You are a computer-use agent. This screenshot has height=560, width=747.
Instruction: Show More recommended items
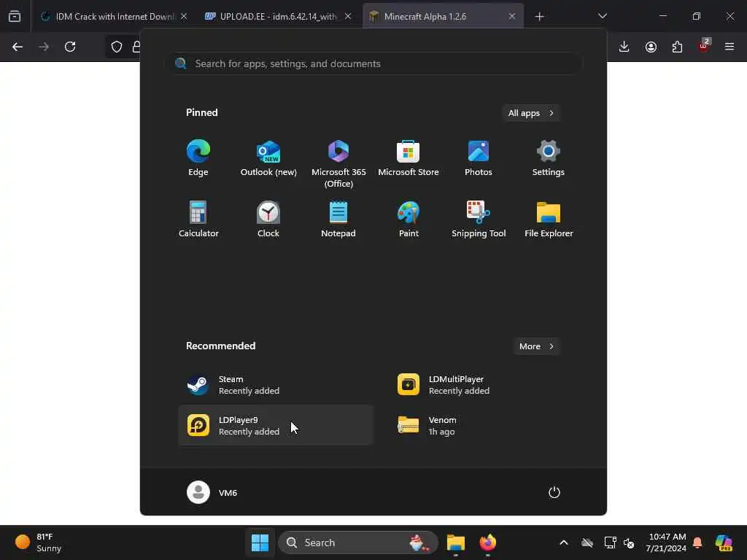click(536, 346)
